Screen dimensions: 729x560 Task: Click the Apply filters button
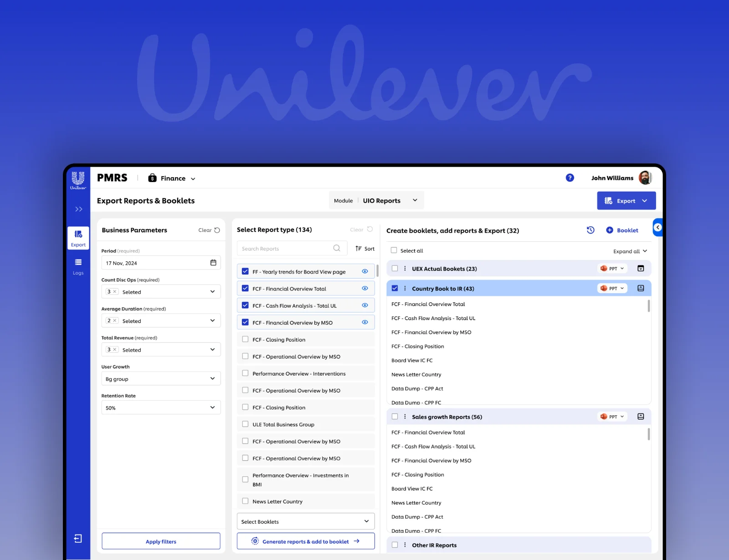pyautogui.click(x=161, y=541)
